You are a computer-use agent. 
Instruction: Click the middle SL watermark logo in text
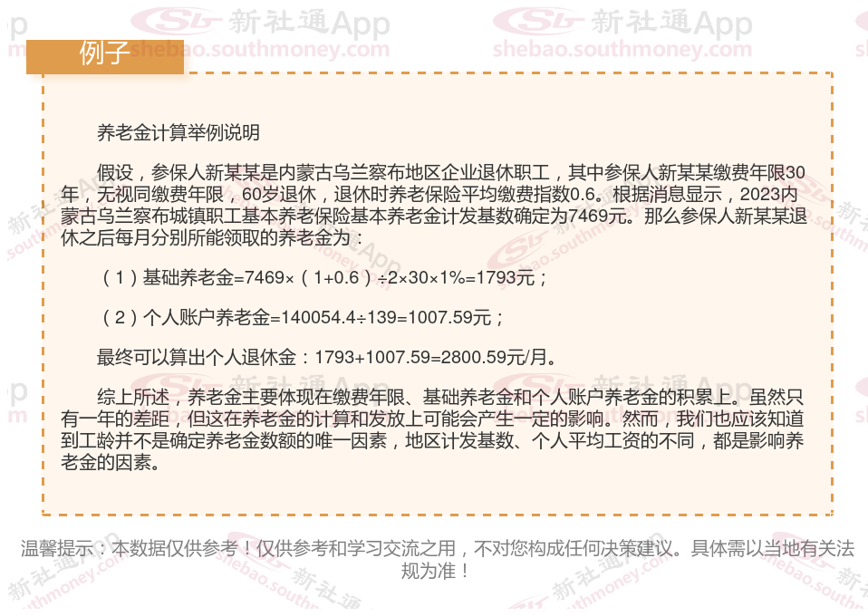point(517,249)
